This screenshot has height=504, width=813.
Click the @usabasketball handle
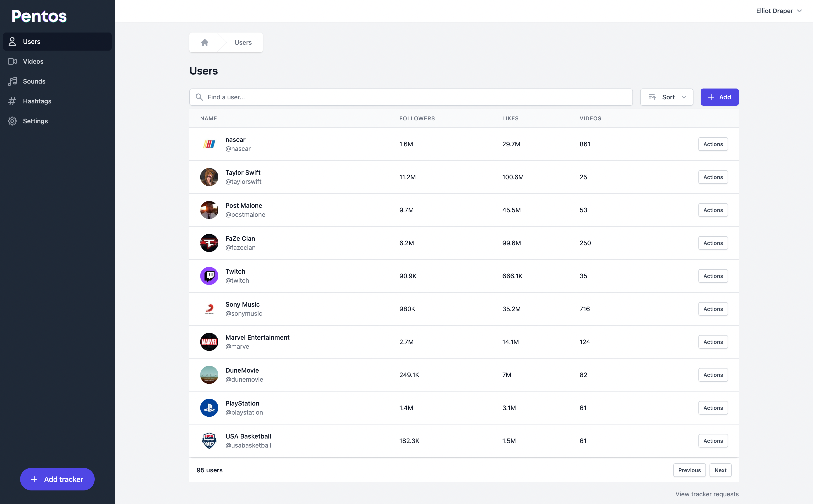[248, 445]
